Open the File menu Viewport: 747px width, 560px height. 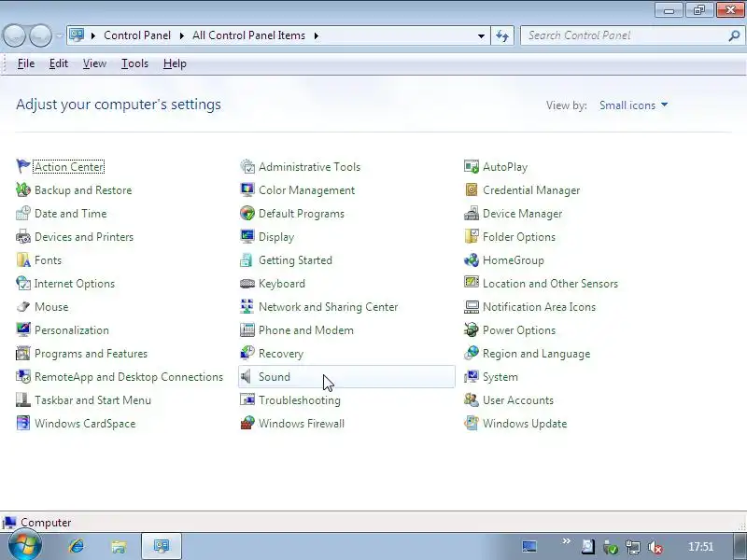(26, 63)
